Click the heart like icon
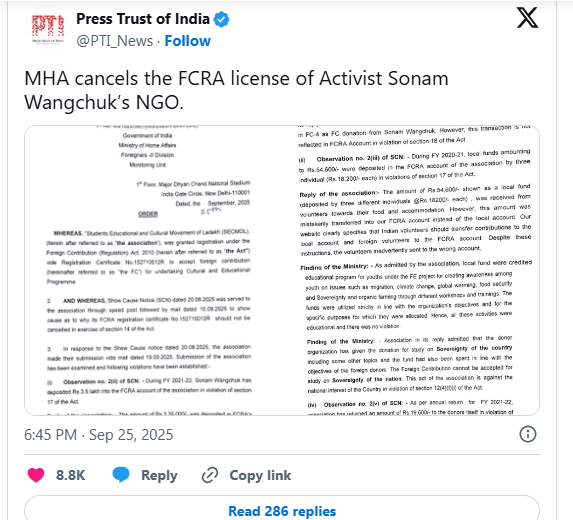 coord(36,475)
